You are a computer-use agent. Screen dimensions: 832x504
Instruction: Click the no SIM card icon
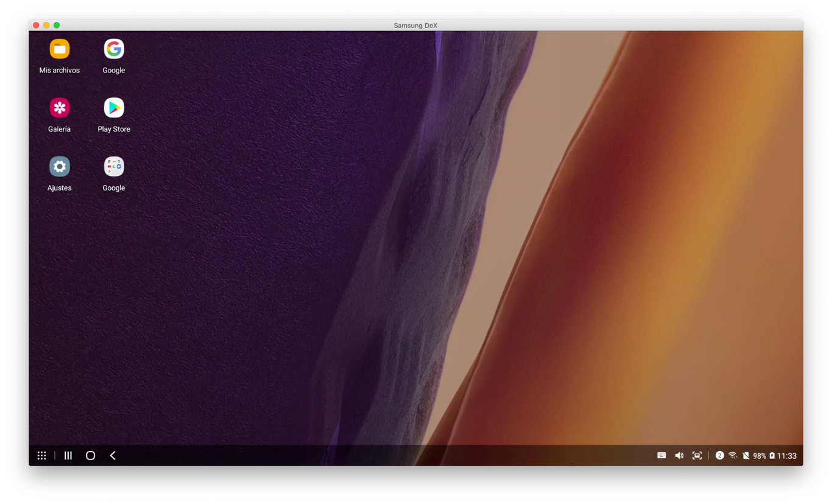(746, 455)
